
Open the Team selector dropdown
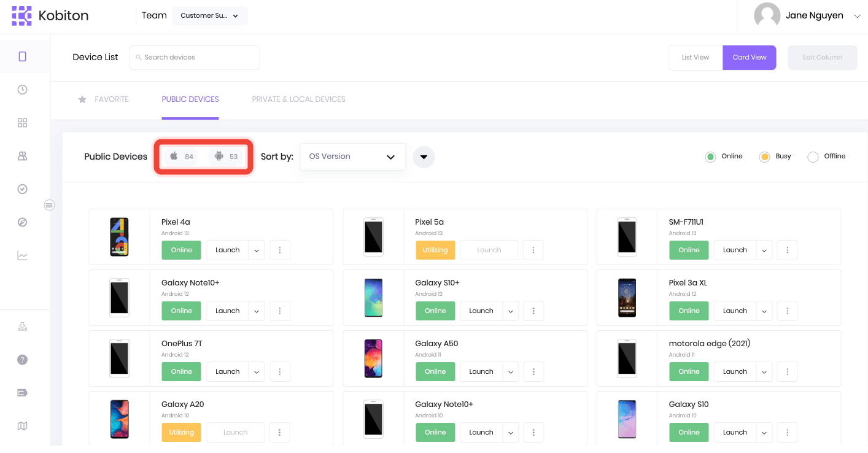click(209, 16)
